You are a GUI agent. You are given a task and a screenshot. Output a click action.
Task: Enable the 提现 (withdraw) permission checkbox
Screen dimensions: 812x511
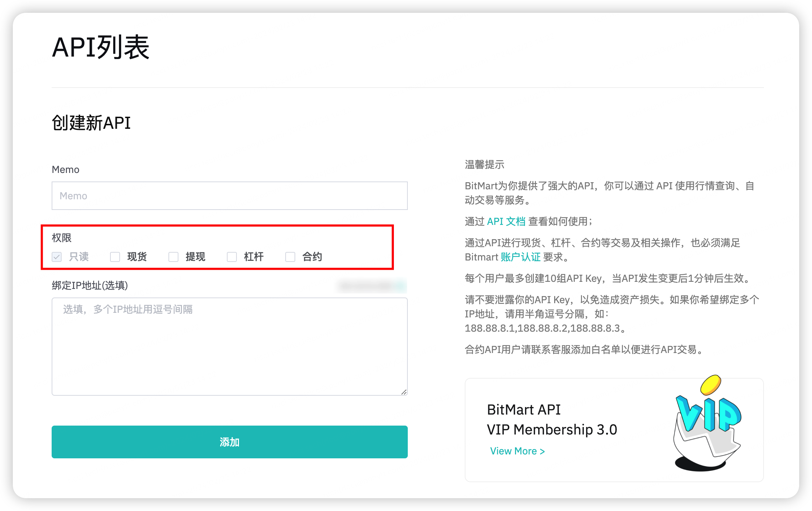[173, 257]
